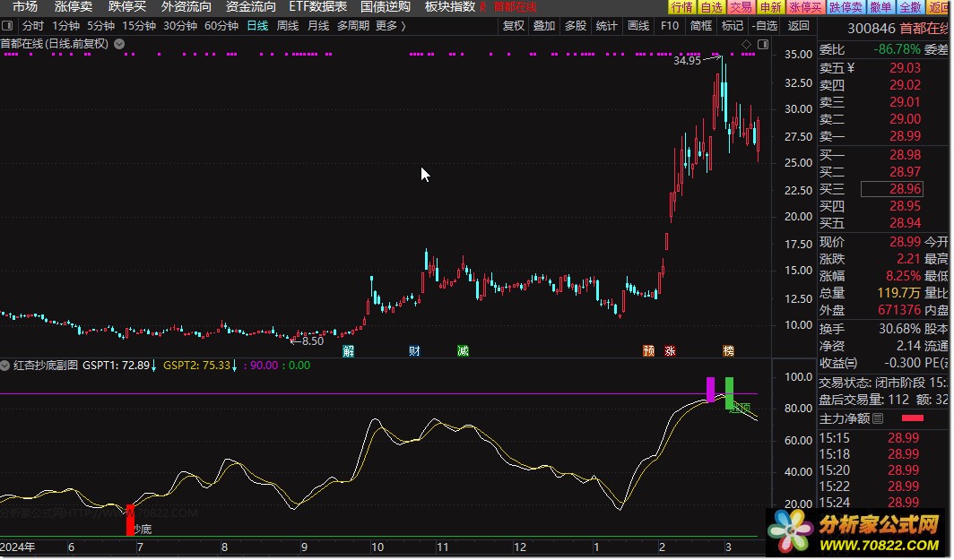Open the 板块指数 menu
Viewport: 954px width, 560px height.
coord(449,6)
